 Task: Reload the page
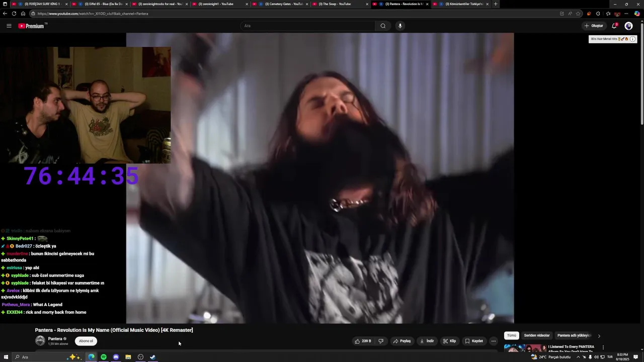[14, 14]
